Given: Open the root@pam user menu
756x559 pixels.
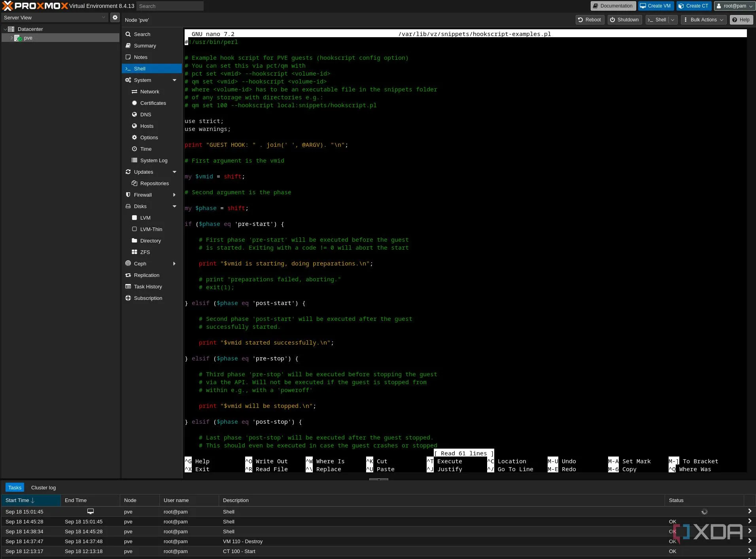Looking at the screenshot, I should click(x=735, y=6).
